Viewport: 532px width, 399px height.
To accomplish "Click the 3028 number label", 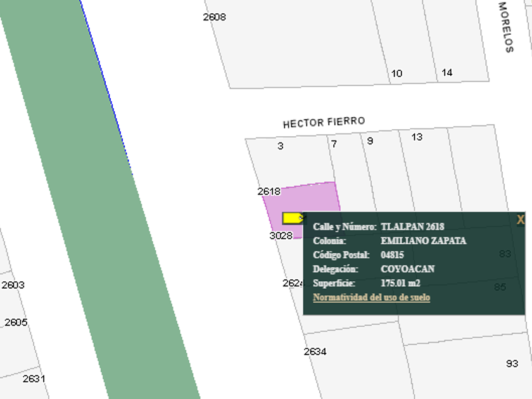I will (x=281, y=236).
